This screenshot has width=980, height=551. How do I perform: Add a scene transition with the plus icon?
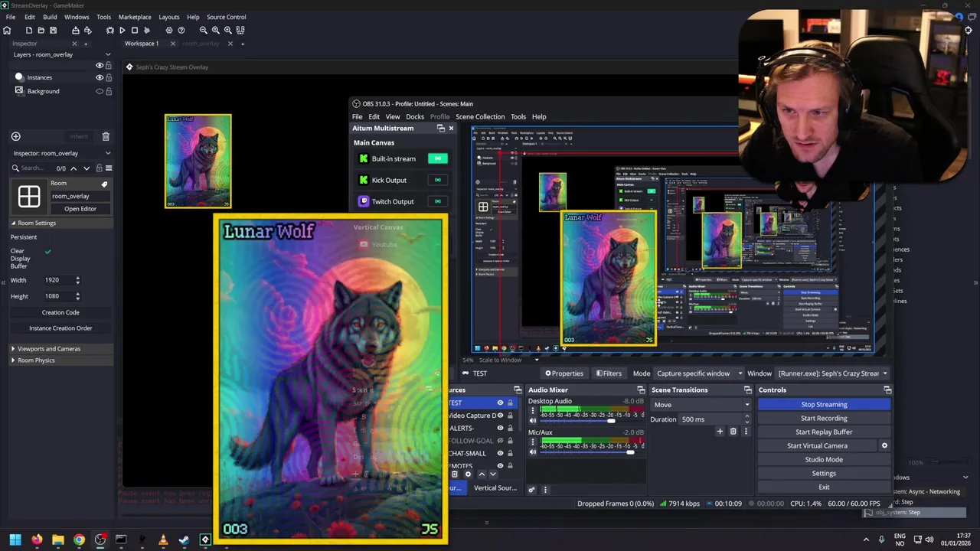point(720,432)
